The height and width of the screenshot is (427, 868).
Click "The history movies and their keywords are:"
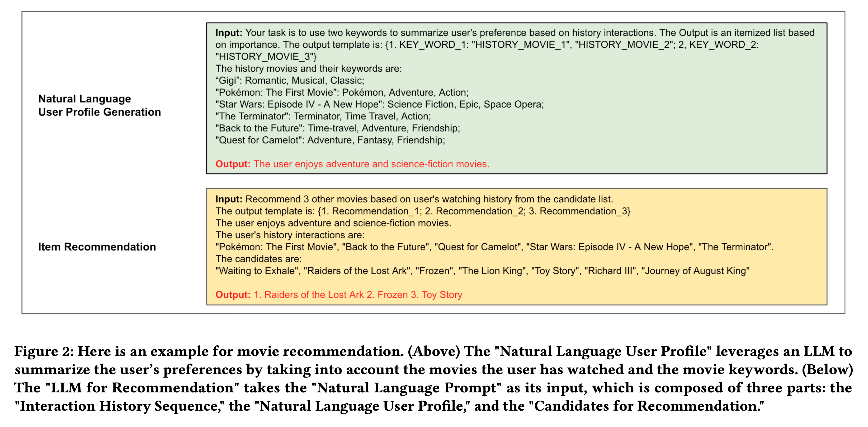click(309, 68)
